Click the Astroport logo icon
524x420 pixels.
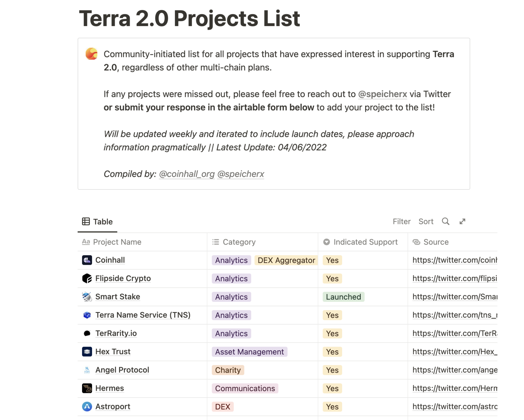87,406
